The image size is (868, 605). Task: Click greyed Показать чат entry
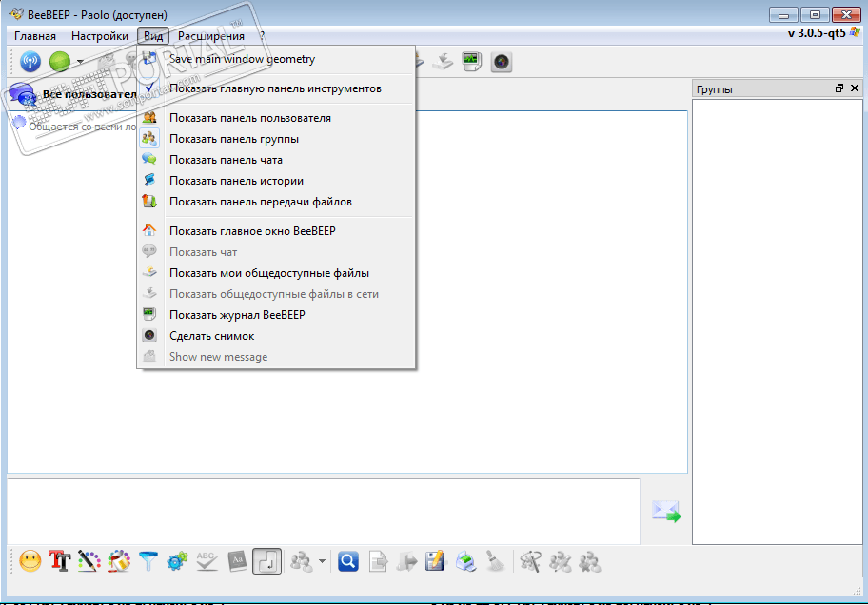[276, 252]
